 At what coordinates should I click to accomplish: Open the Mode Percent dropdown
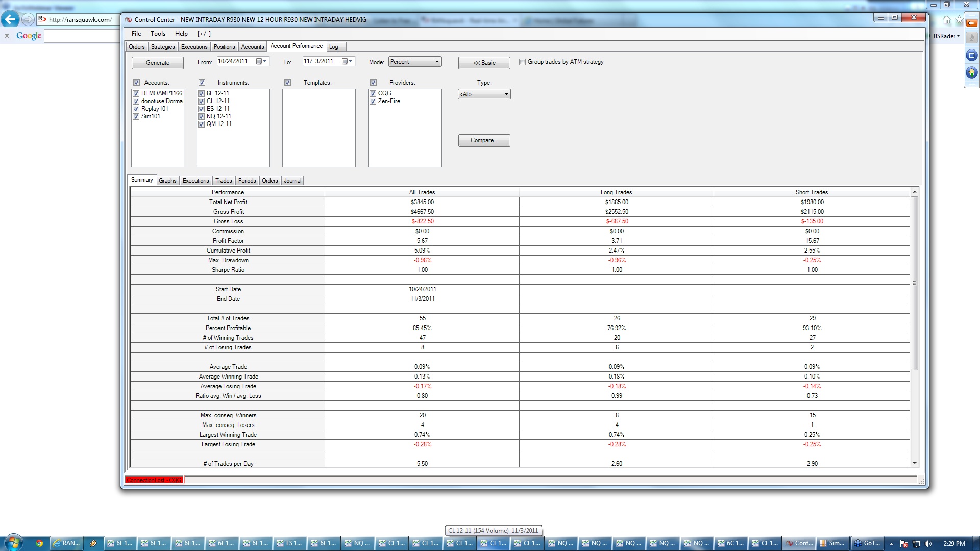414,62
